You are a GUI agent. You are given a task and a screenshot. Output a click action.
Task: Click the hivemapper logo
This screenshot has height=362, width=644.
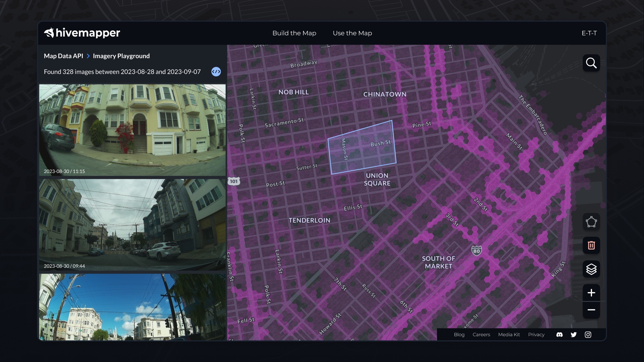[x=82, y=33]
